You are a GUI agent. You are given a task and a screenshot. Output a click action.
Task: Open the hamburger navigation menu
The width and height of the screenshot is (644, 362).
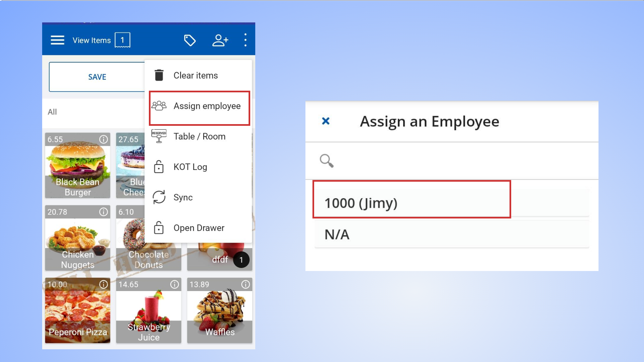[58, 40]
